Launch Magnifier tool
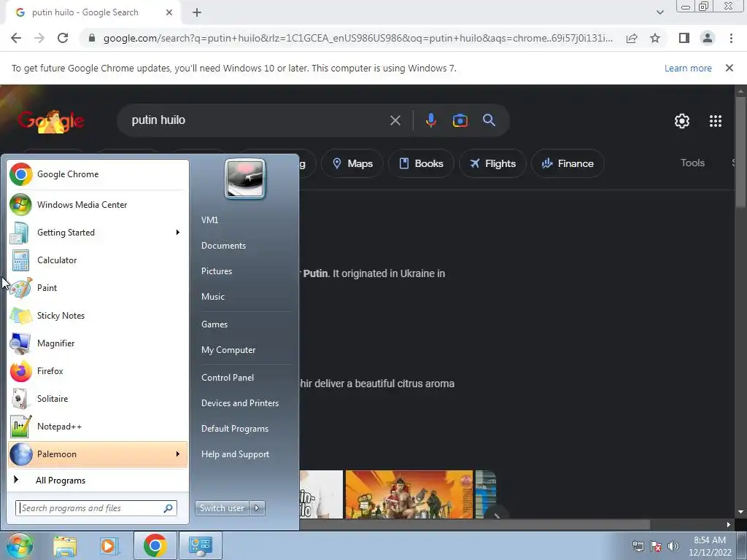 [98, 343]
